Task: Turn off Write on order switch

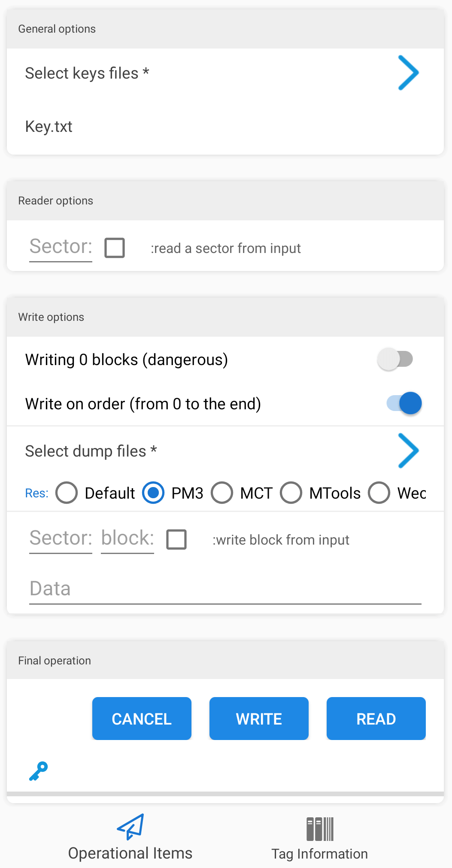Action: point(404,403)
